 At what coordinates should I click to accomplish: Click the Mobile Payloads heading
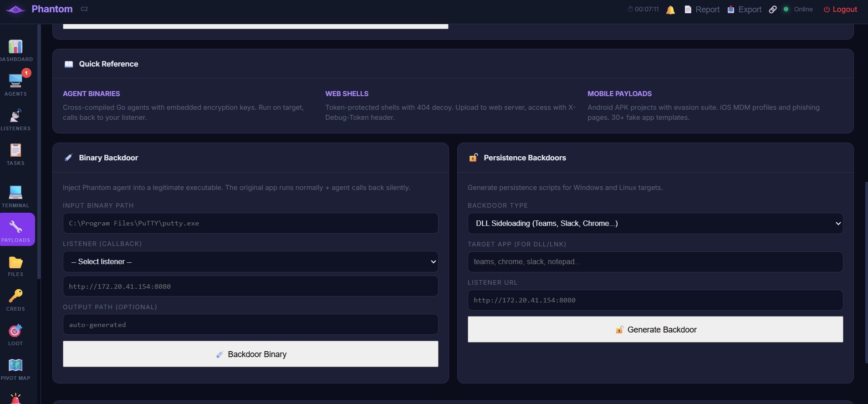(619, 94)
